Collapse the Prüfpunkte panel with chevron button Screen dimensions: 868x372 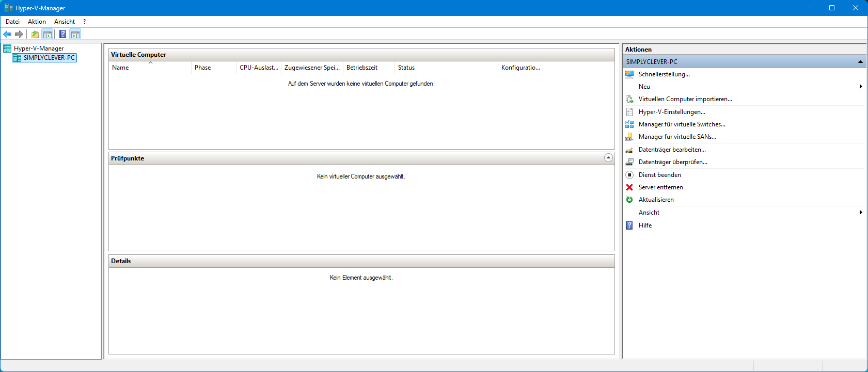click(x=608, y=158)
